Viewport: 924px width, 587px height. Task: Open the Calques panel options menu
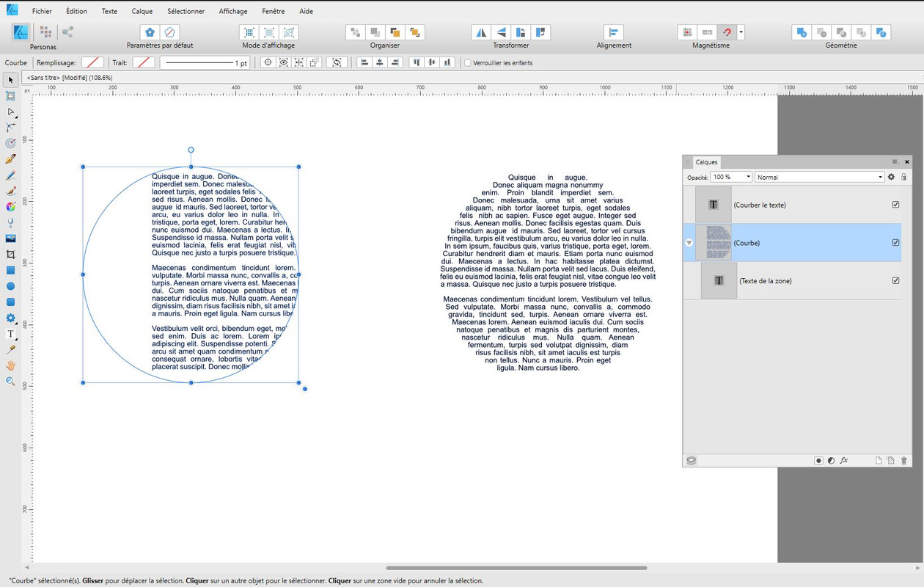tap(895, 161)
